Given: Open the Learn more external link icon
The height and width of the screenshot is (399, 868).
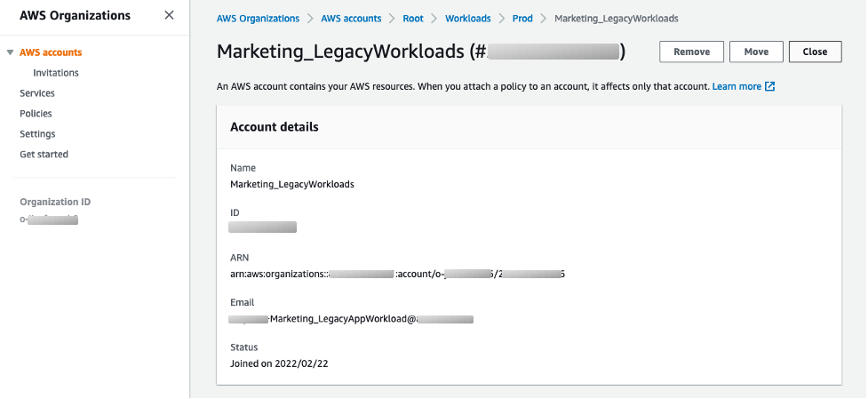Looking at the screenshot, I should point(769,86).
